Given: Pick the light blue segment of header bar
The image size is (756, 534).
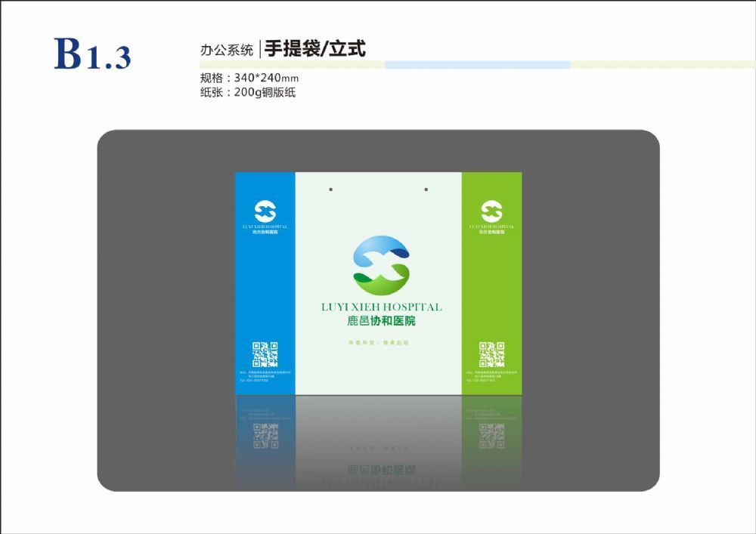Looking at the screenshot, I should [x=477, y=65].
